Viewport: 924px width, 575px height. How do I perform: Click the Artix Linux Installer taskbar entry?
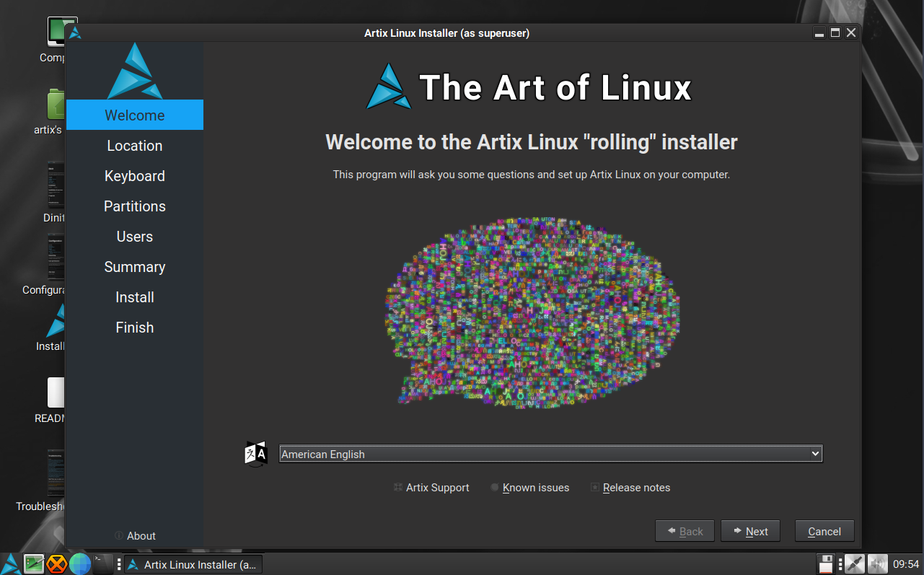[x=193, y=564]
